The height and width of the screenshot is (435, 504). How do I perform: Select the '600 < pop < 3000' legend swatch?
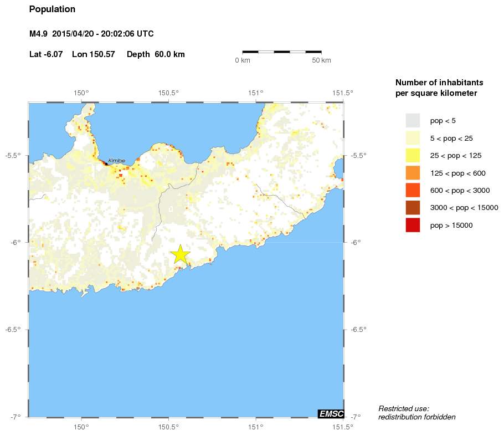(413, 190)
